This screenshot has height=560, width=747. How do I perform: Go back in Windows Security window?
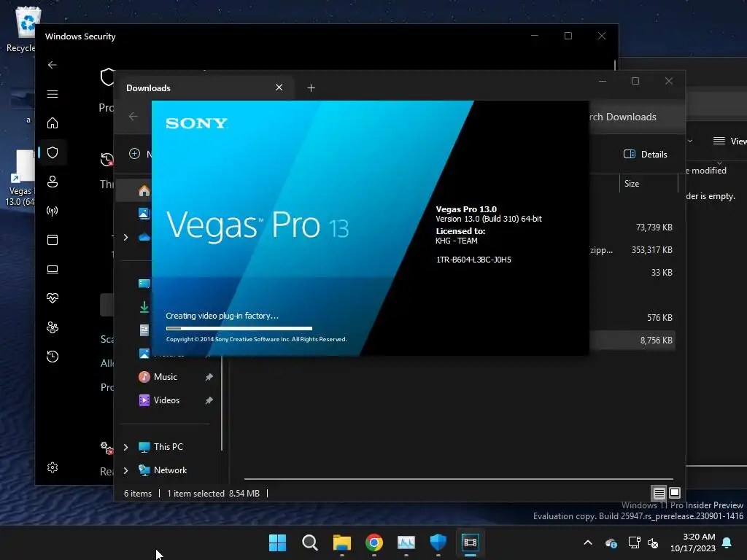tap(53, 65)
